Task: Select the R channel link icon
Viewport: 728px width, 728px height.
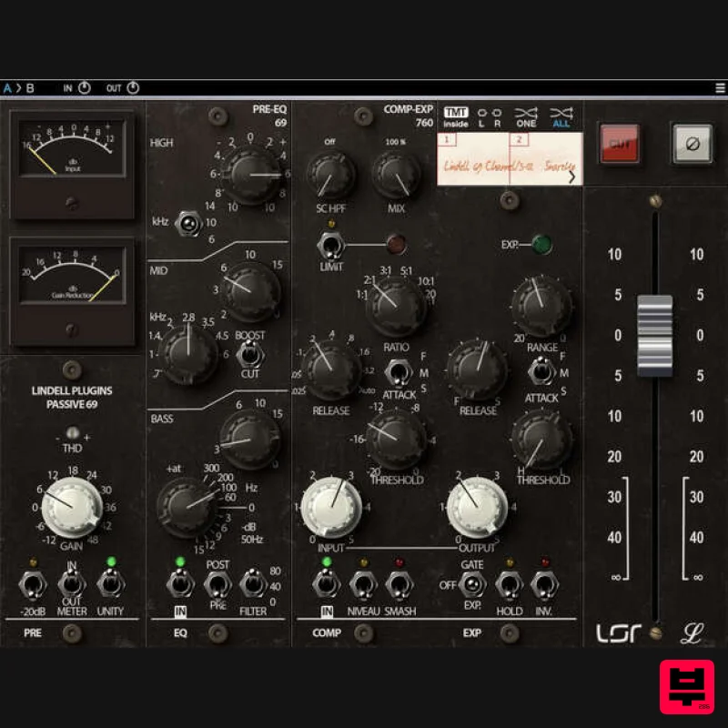Action: (x=497, y=117)
